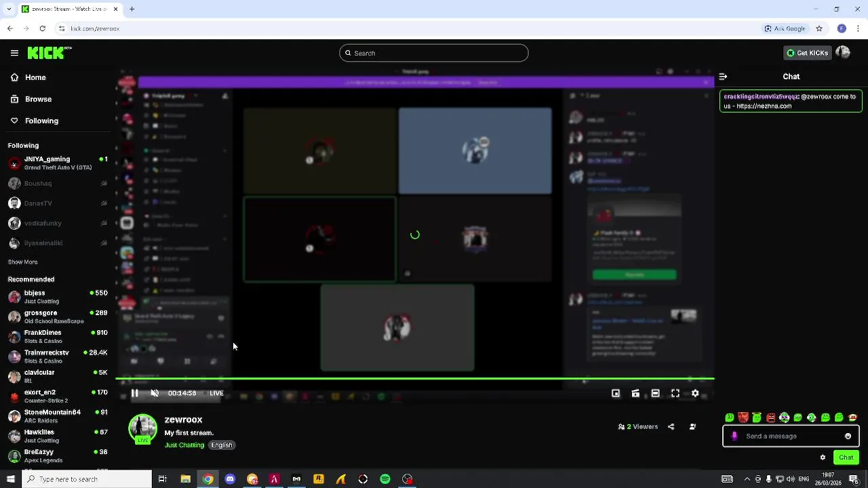Screen dimensions: 868x488
Task: Focus the Kick search box
Action: click(x=434, y=53)
